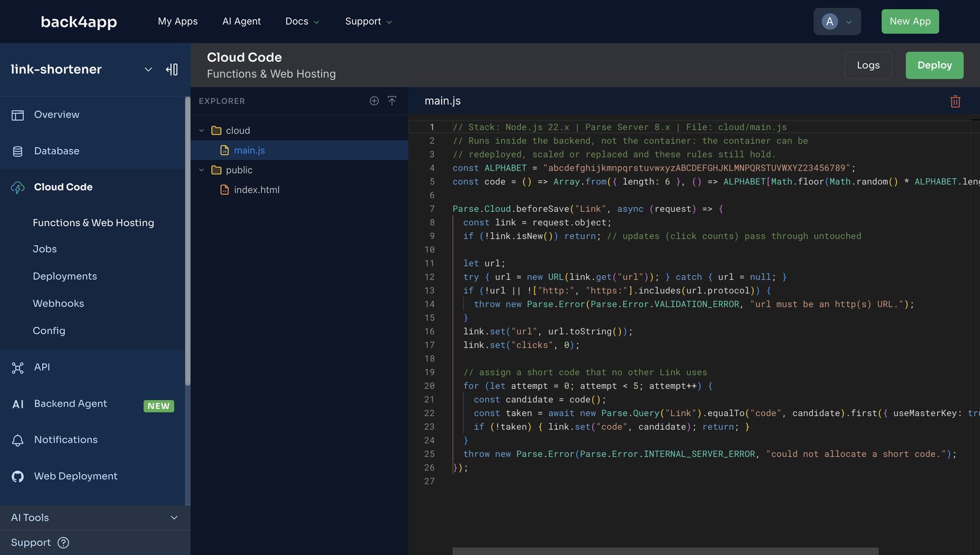
Task: Click the New App button
Action: (910, 21)
